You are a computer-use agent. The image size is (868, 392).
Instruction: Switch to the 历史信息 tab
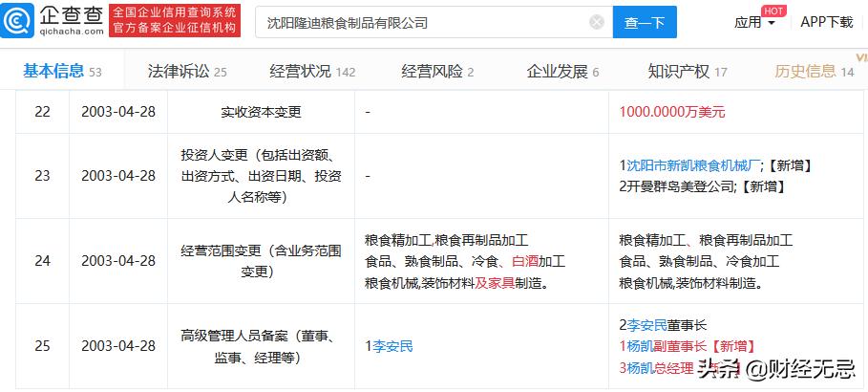click(x=814, y=72)
